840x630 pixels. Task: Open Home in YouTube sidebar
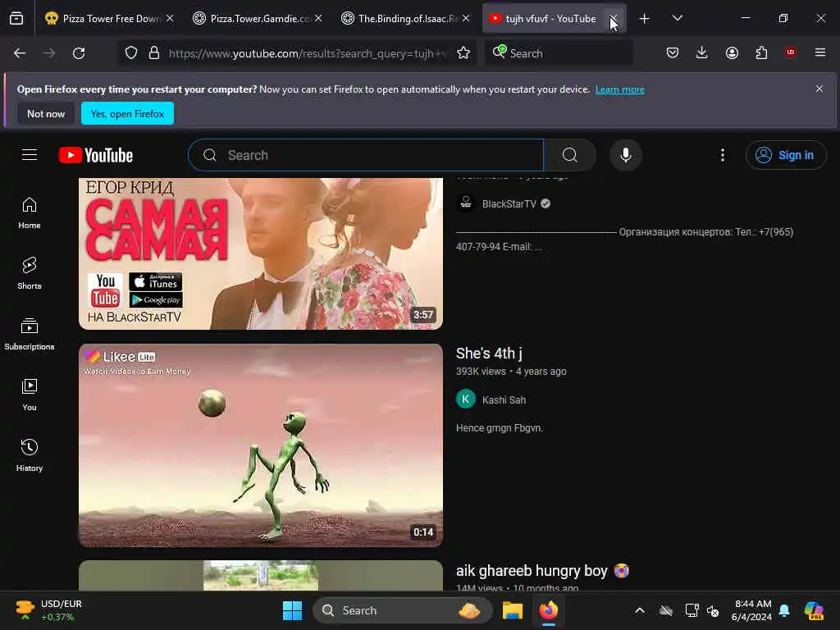(30, 213)
